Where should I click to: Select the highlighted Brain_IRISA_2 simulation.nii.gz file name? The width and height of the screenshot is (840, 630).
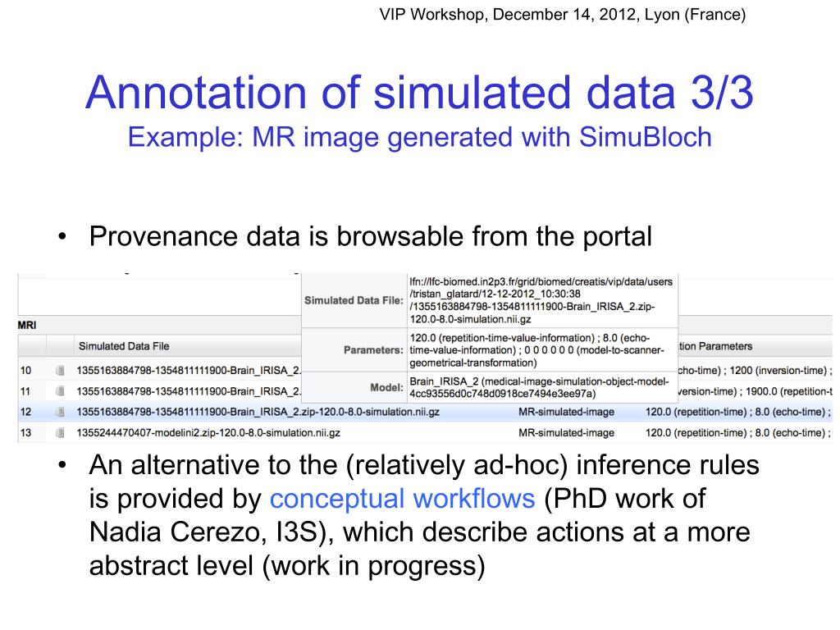click(258, 412)
